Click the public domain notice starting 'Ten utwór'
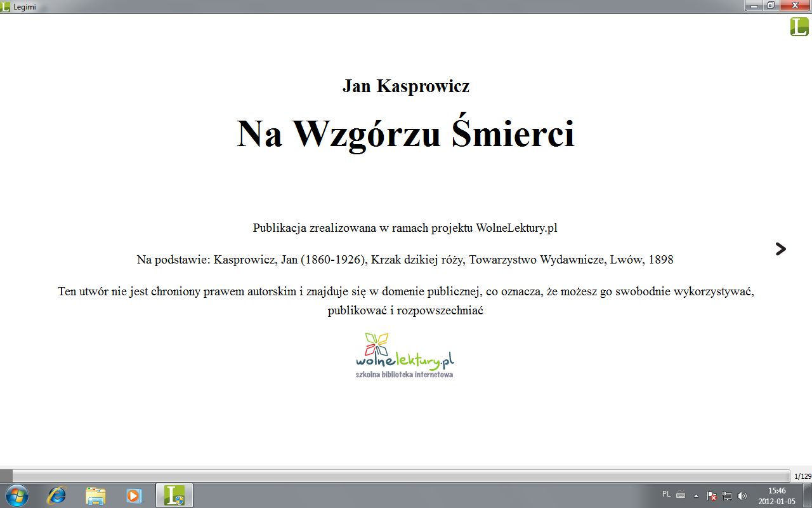 tap(406, 291)
